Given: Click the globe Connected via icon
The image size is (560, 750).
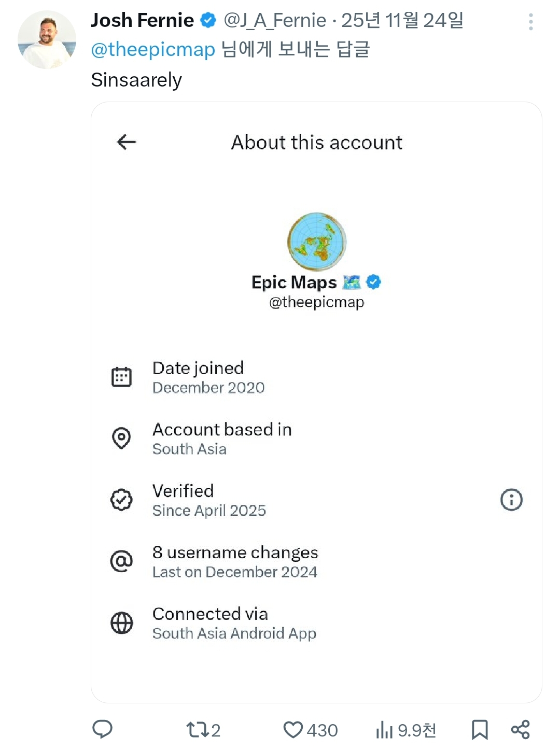Looking at the screenshot, I should pos(122,623).
